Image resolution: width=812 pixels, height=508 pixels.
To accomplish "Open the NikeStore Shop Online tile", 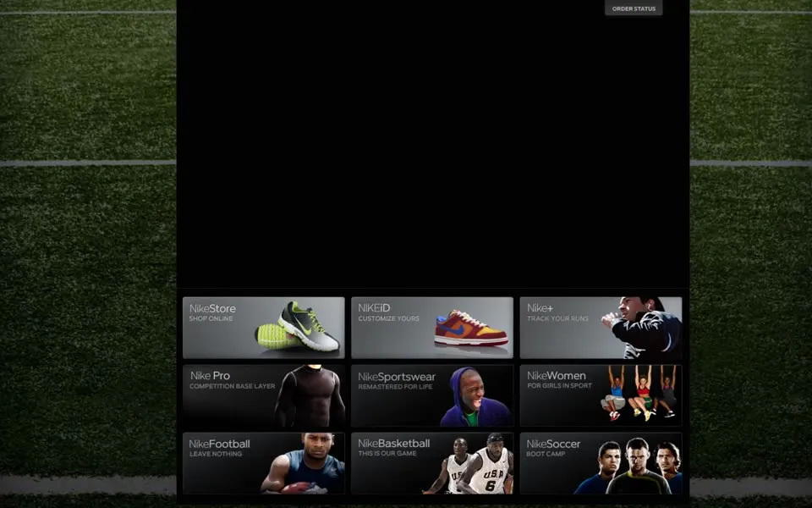I will click(264, 328).
